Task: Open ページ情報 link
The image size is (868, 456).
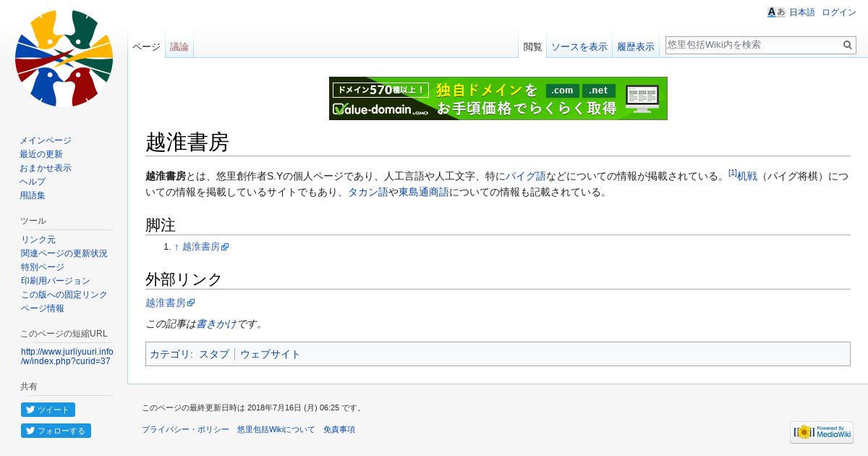Action: coord(43,308)
